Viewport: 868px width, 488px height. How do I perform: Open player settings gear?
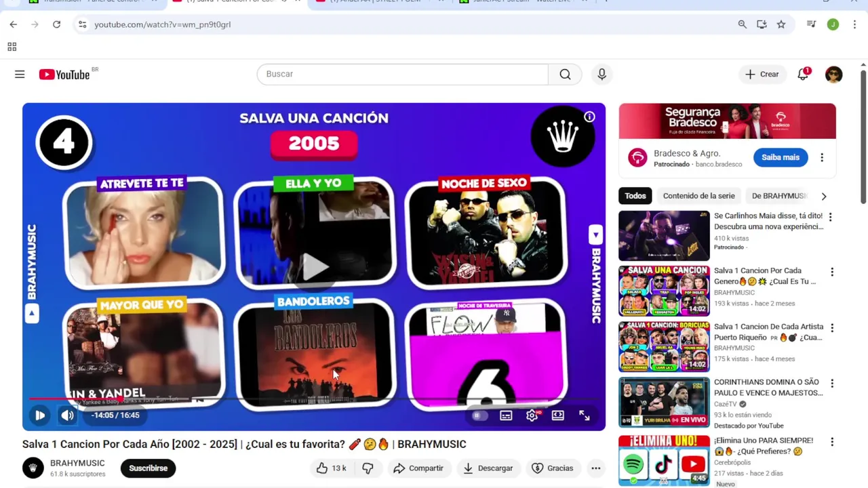tap(532, 415)
